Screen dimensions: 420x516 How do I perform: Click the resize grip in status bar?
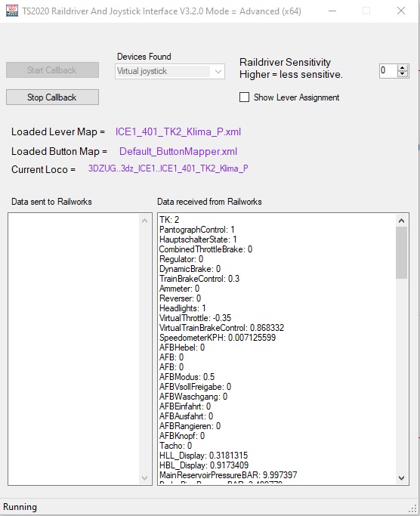(412, 509)
